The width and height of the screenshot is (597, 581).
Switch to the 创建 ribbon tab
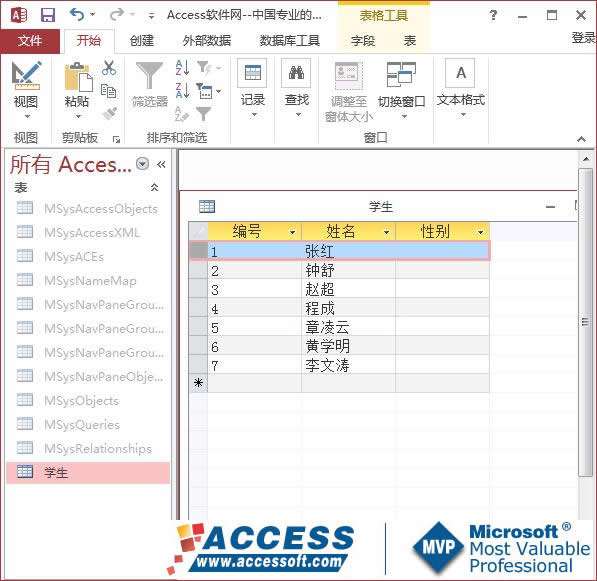142,40
